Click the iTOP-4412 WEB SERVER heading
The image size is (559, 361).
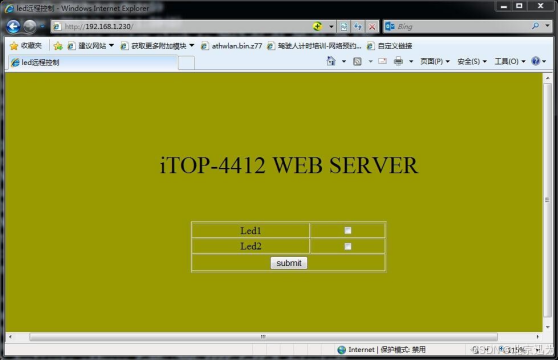289,165
